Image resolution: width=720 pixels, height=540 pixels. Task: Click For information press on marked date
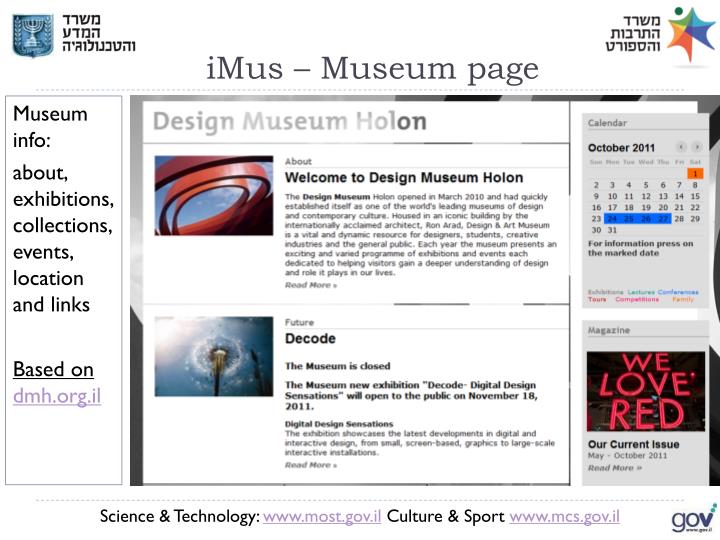(x=641, y=248)
